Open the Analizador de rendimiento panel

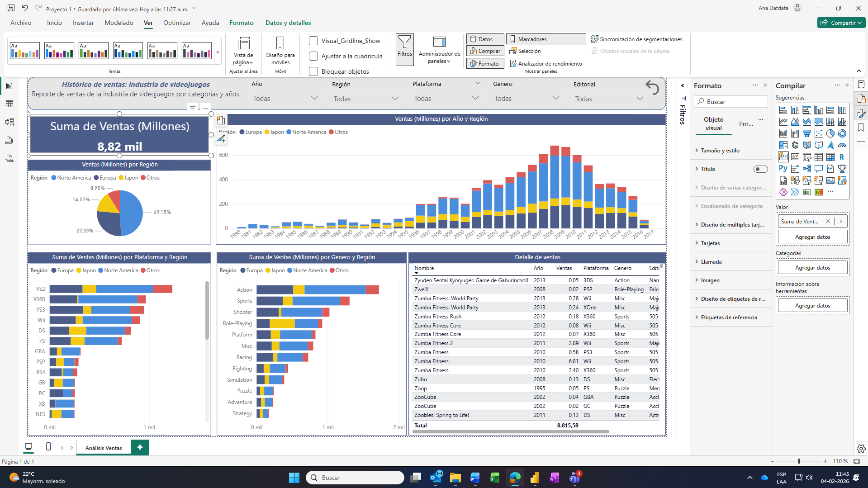point(545,64)
